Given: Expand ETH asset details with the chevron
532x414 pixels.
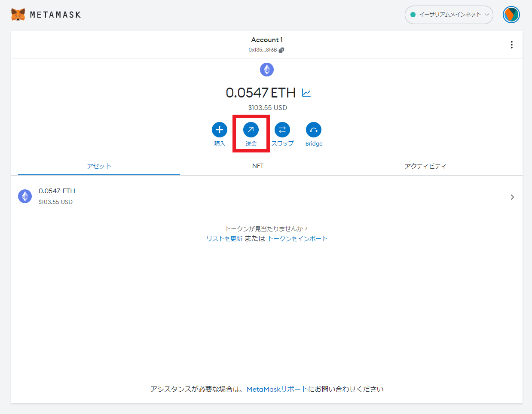Looking at the screenshot, I should pyautogui.click(x=512, y=197).
